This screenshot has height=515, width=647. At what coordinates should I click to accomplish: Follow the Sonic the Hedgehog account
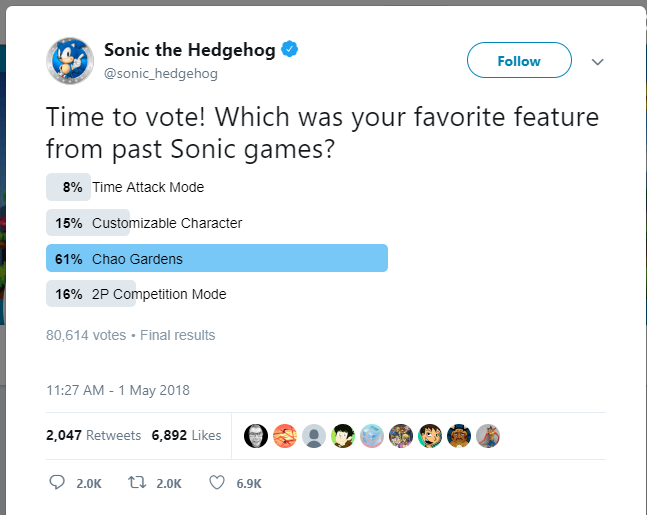tap(519, 61)
